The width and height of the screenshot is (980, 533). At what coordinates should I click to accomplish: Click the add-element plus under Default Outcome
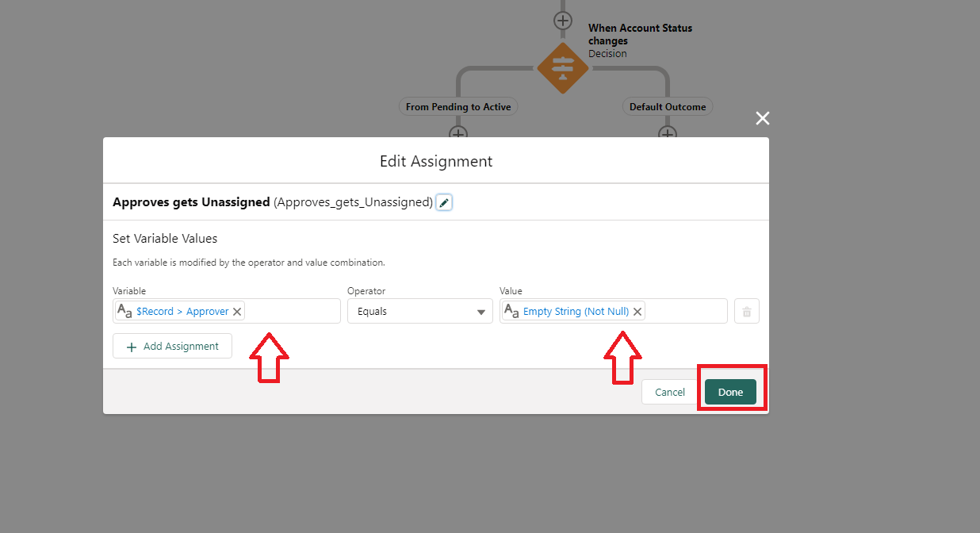(668, 132)
